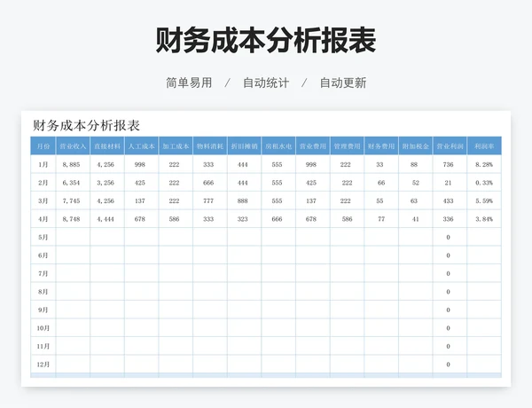
Task: Click the 人工成本 header cell
Action: [142, 146]
